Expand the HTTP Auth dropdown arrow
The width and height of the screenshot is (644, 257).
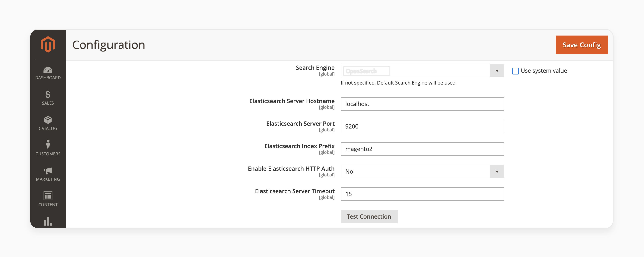coord(497,171)
